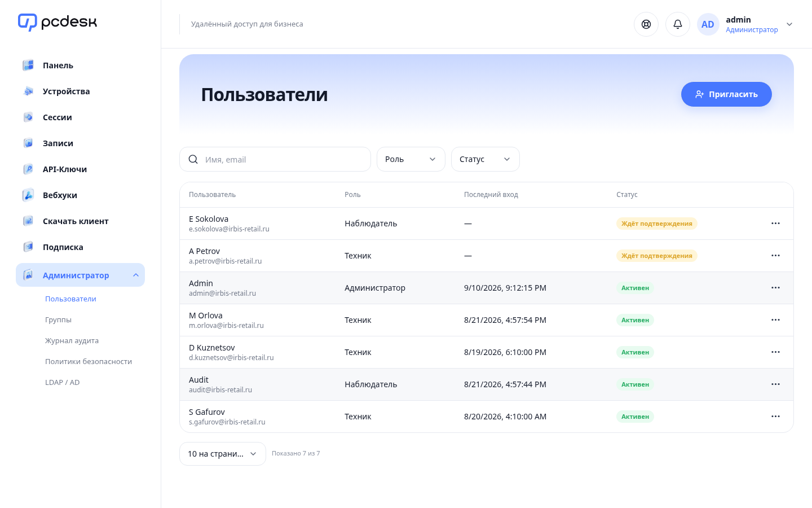This screenshot has height=508, width=812.
Task: Open LDAP / AD submenu item
Action: 63,383
